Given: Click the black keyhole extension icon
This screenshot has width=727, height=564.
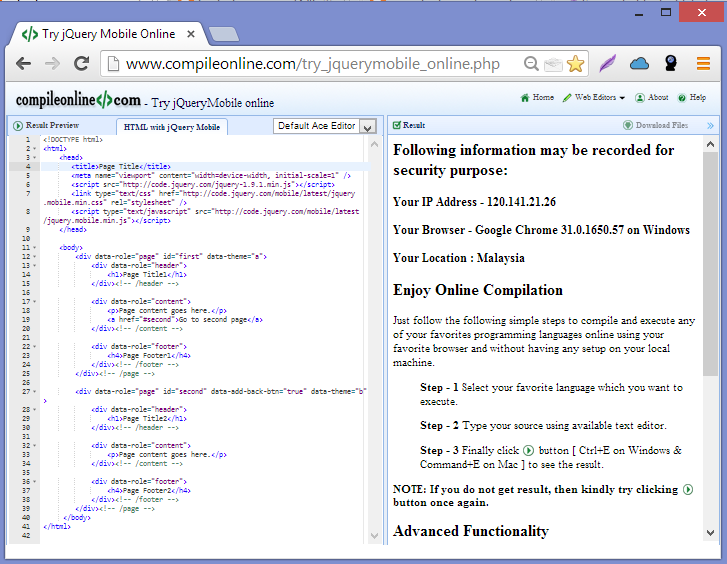Looking at the screenshot, I should click(x=670, y=63).
